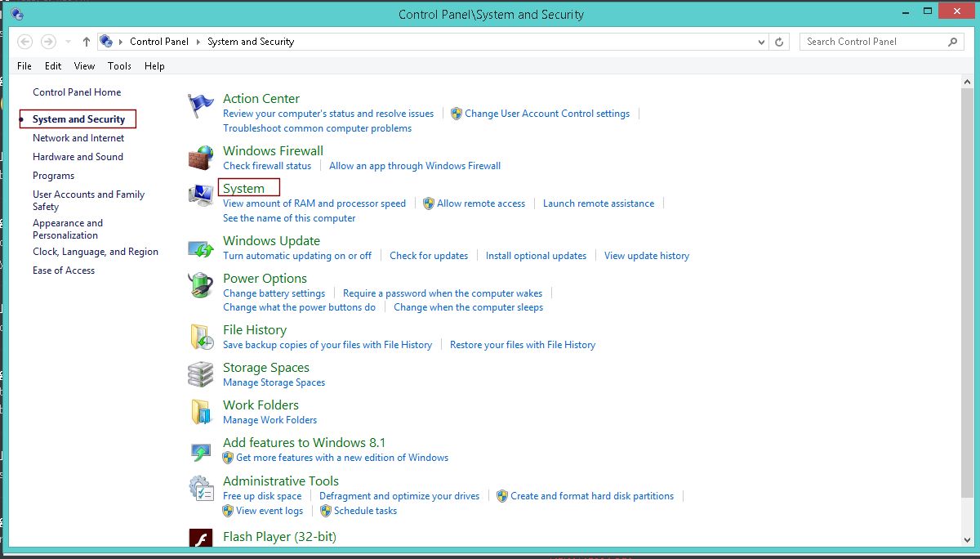Click Launch remote assistance link

(599, 203)
